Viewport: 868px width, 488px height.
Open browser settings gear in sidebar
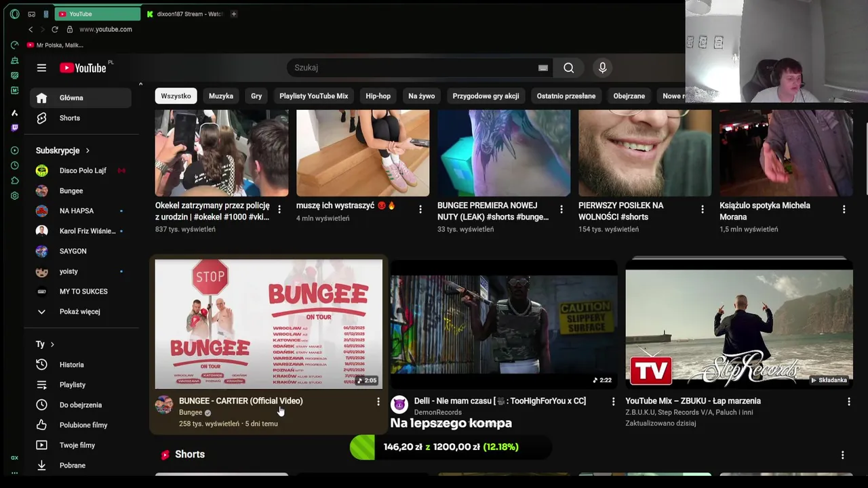pyautogui.click(x=15, y=196)
